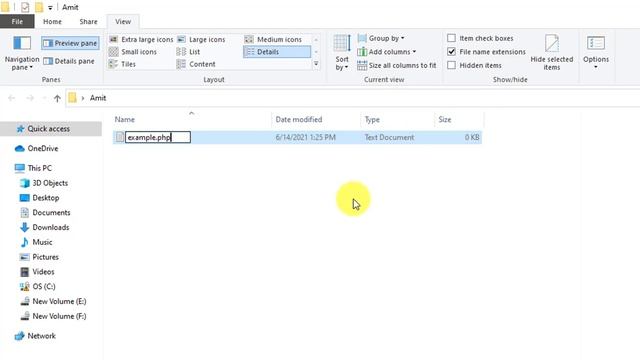Switch to the Home ribbon tab
The image size is (640, 360).
[x=52, y=22]
